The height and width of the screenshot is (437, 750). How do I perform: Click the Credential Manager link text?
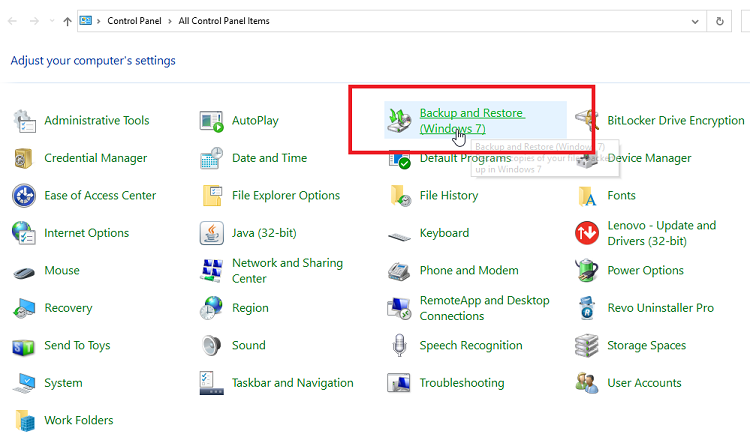96,158
